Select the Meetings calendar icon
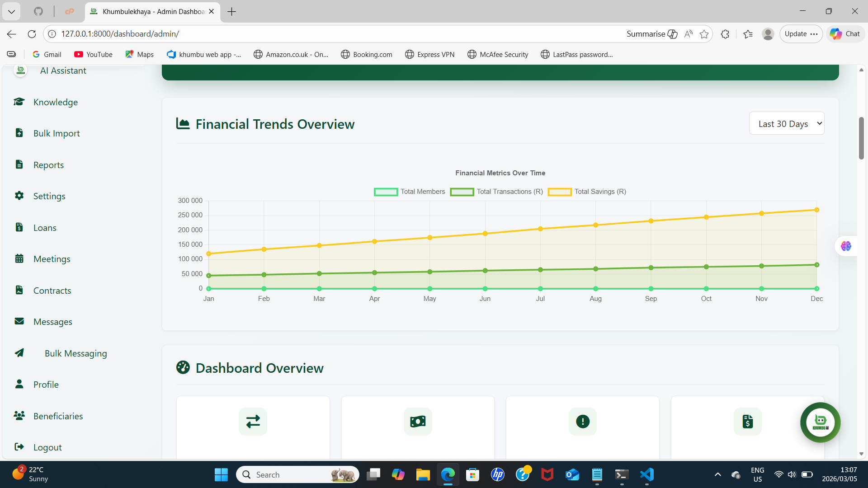Image resolution: width=868 pixels, height=488 pixels. click(19, 258)
